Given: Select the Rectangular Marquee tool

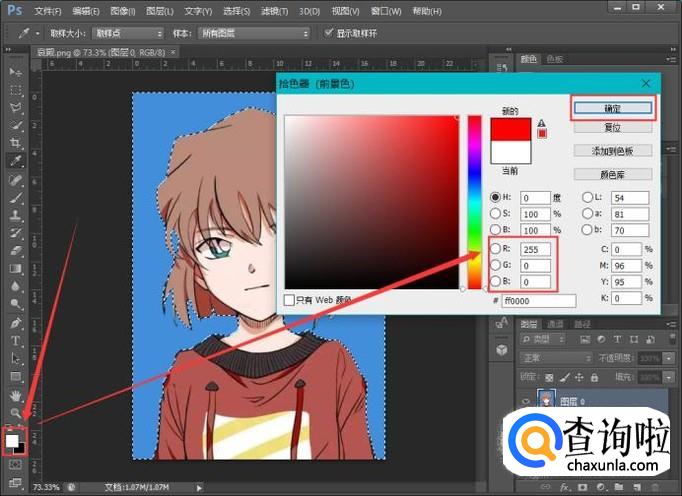Looking at the screenshot, I should pos(16,90).
